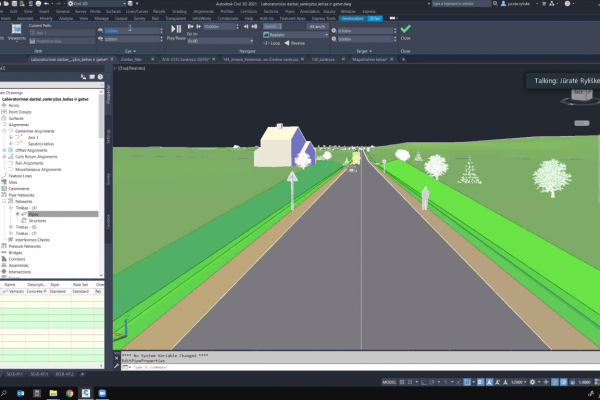The height and width of the screenshot is (400, 600).
Task: Click the command line input field
Action: pos(360,367)
